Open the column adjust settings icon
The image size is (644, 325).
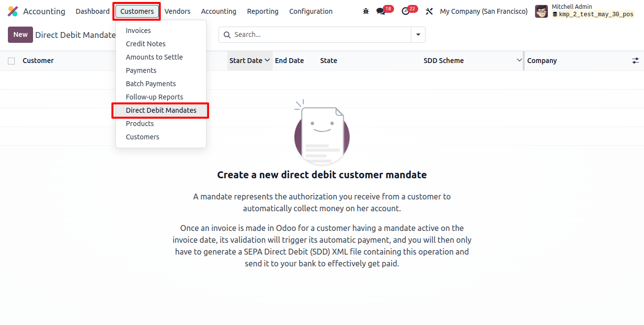pos(636,61)
